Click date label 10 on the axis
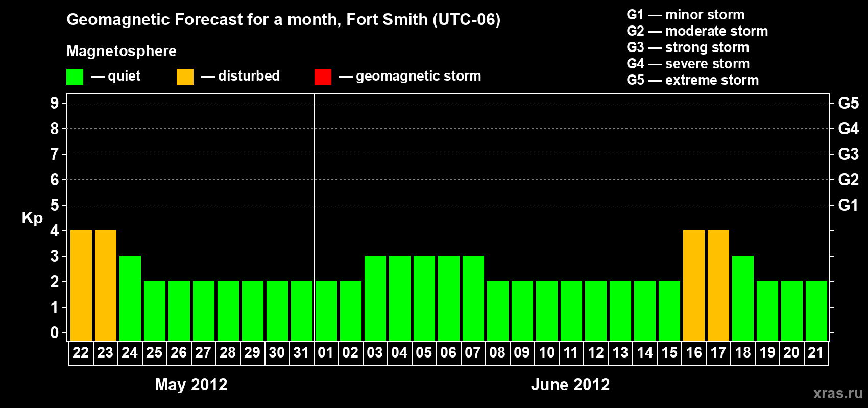The width and height of the screenshot is (868, 408). tap(546, 353)
